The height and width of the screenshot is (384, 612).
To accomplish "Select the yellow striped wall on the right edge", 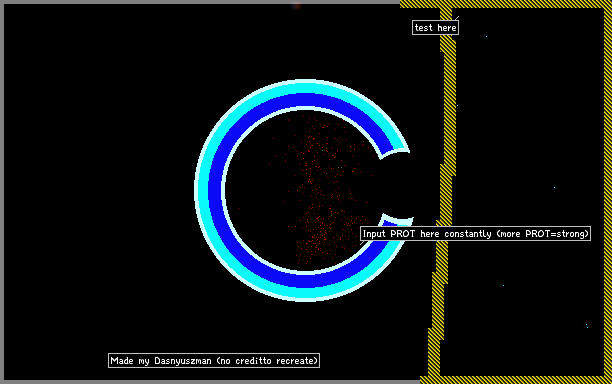I will click(x=608, y=191).
